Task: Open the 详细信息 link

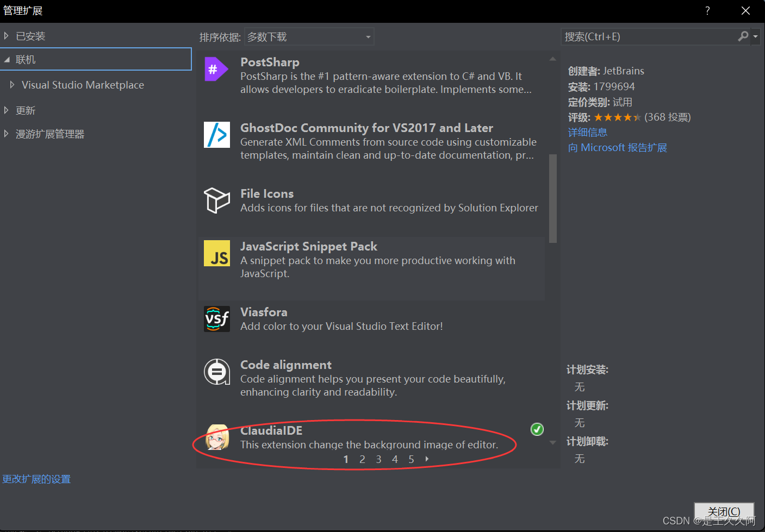Action: [x=588, y=133]
